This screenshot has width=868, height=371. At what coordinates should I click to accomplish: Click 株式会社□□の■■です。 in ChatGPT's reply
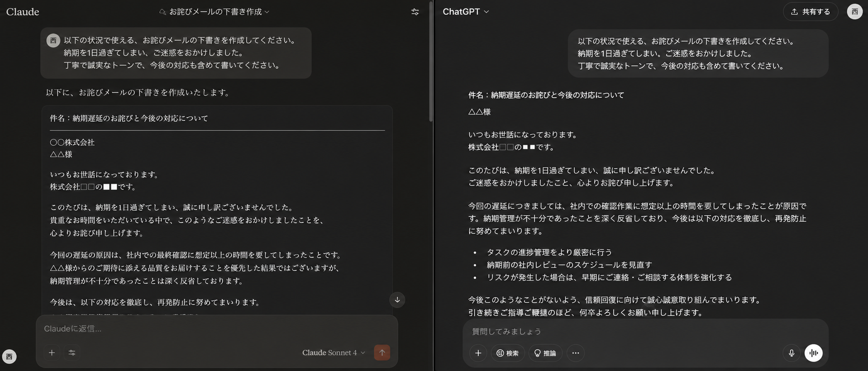pyautogui.click(x=512, y=147)
